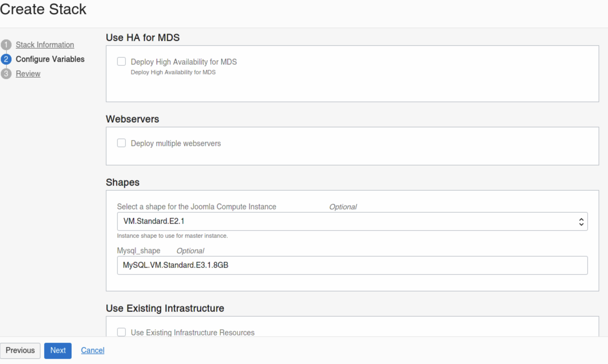
Task: Select Configure Variables step label
Action: [50, 59]
